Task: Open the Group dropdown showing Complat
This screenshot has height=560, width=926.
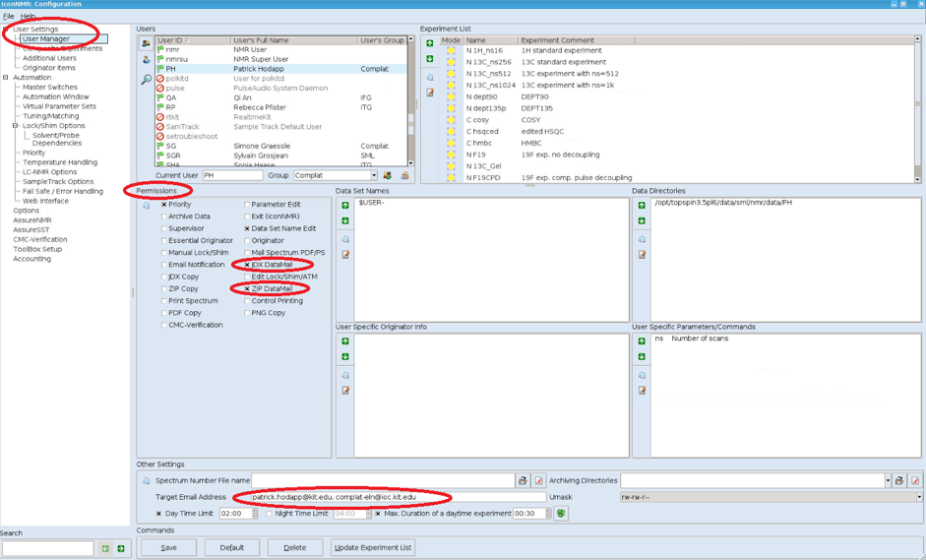Action: 373,176
